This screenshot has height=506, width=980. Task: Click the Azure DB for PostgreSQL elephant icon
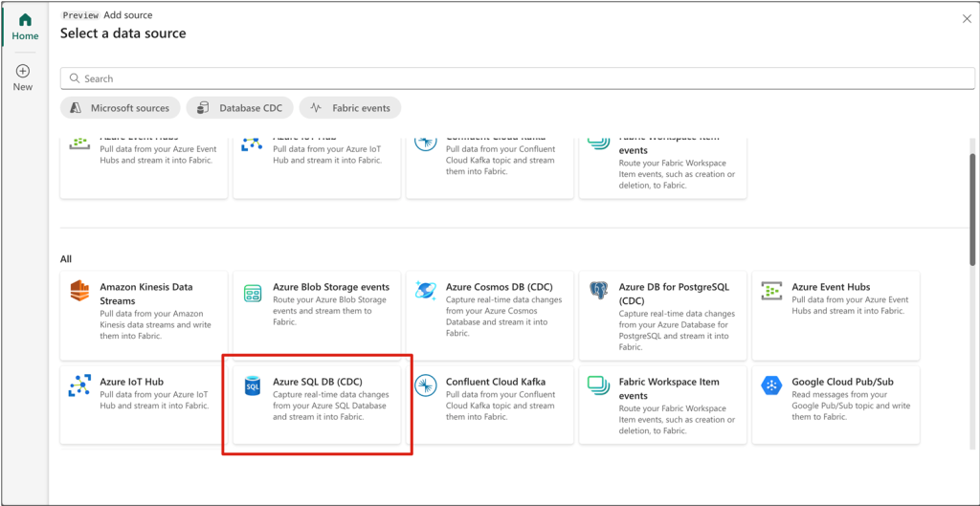point(598,291)
